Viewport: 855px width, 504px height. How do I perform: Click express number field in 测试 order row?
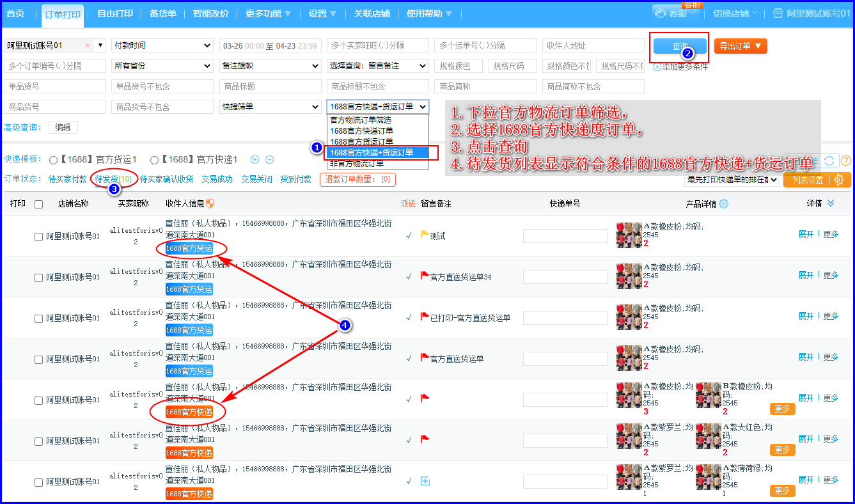[565, 236]
